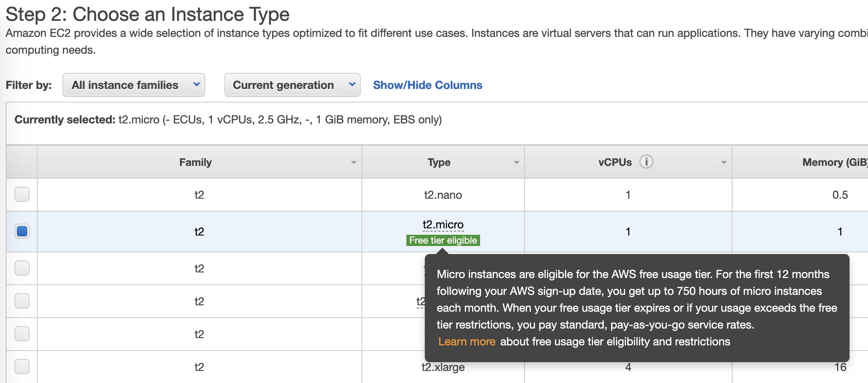Click Show/Hide Columns link

428,85
